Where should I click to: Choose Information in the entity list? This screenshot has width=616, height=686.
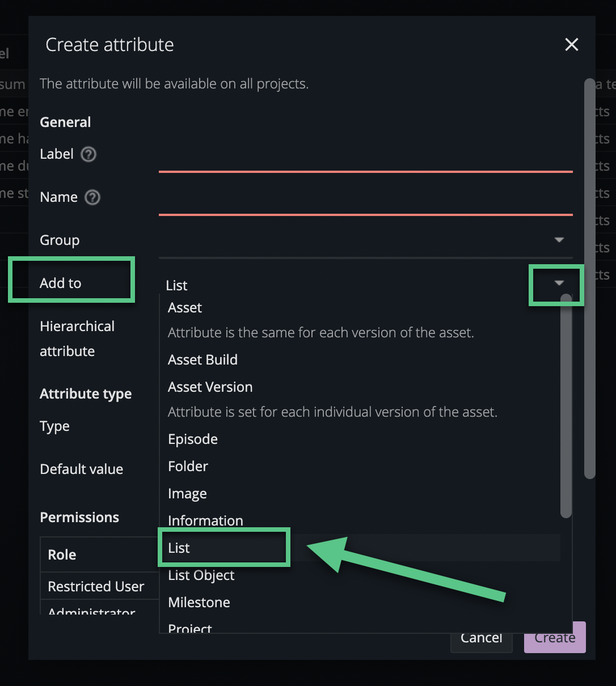click(205, 520)
